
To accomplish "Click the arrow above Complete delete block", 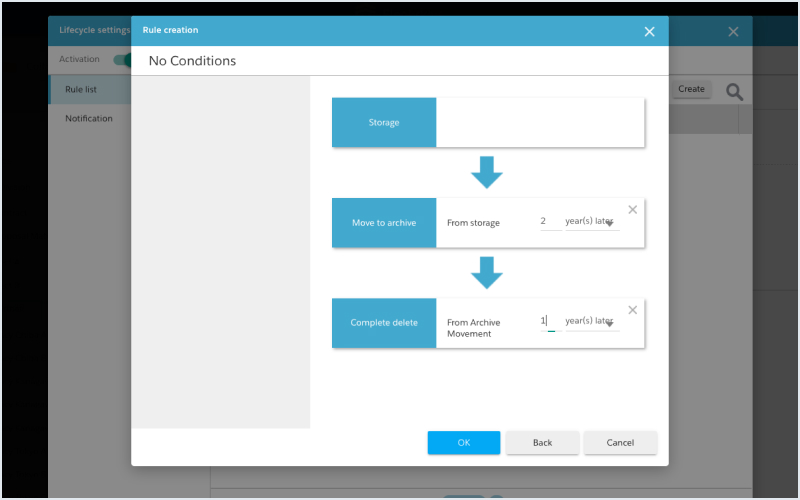I will [486, 272].
